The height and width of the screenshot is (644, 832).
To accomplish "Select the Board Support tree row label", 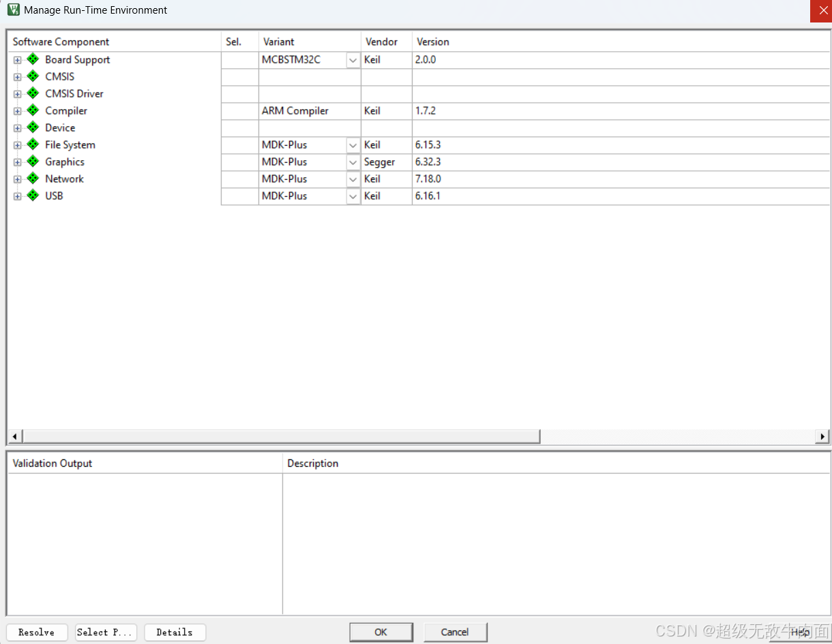I will [77, 60].
